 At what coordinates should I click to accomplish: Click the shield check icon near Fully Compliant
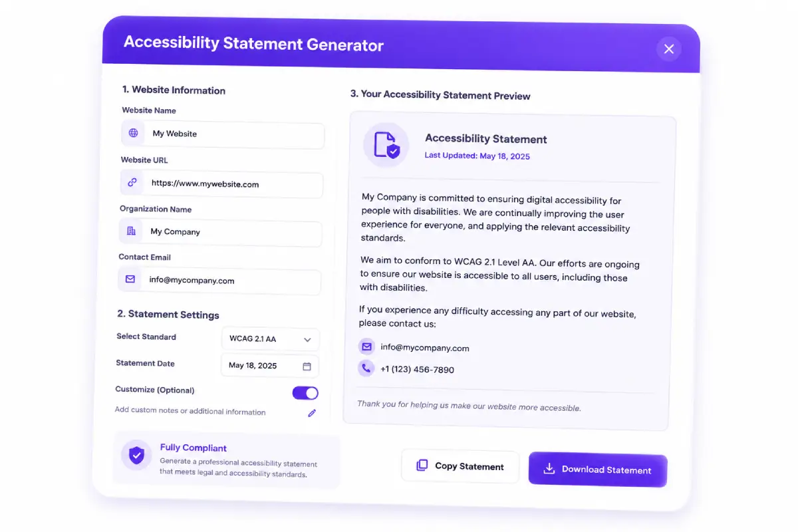136,456
